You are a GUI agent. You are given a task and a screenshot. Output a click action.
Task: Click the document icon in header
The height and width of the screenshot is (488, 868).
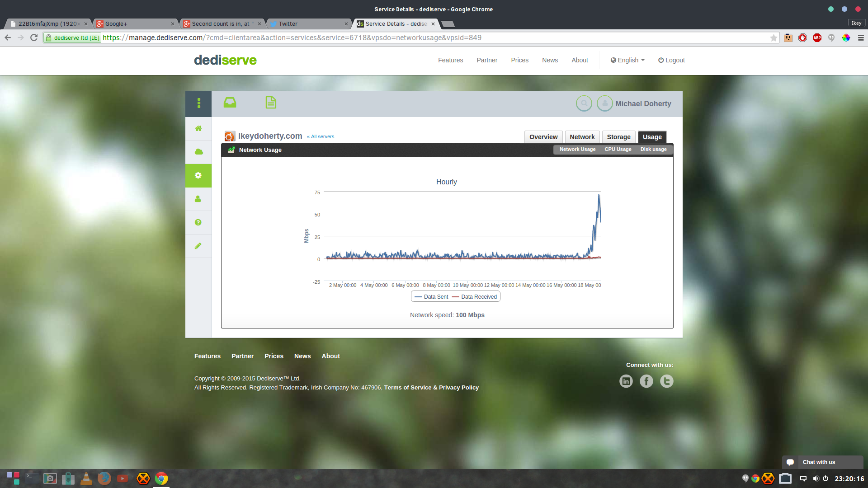pyautogui.click(x=271, y=103)
